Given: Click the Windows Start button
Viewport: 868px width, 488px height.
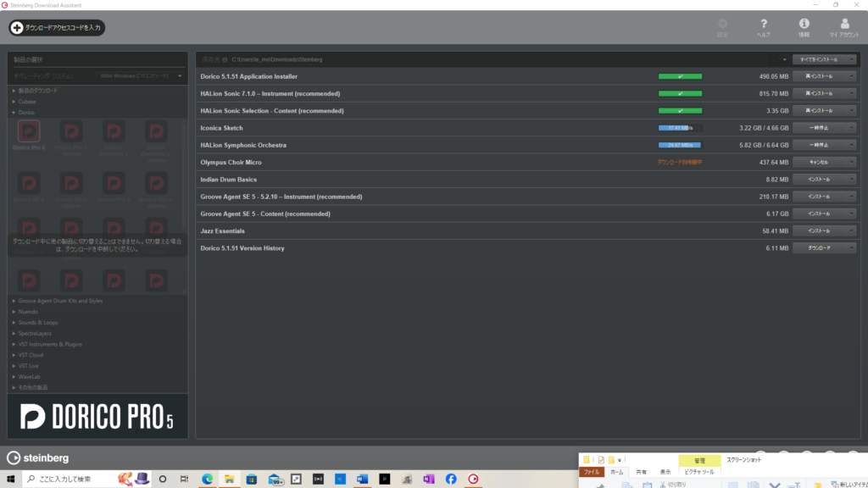Looking at the screenshot, I should tap(10, 479).
